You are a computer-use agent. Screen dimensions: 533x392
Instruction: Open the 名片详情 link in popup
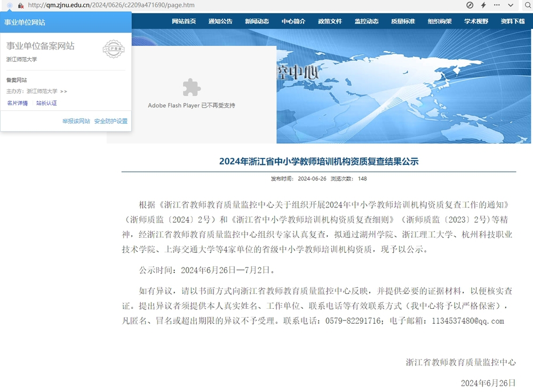click(x=17, y=103)
